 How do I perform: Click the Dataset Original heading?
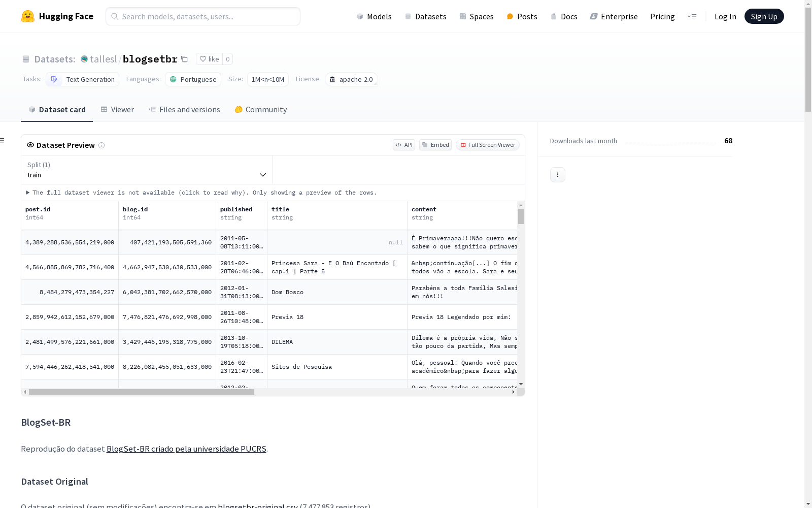coord(55,482)
